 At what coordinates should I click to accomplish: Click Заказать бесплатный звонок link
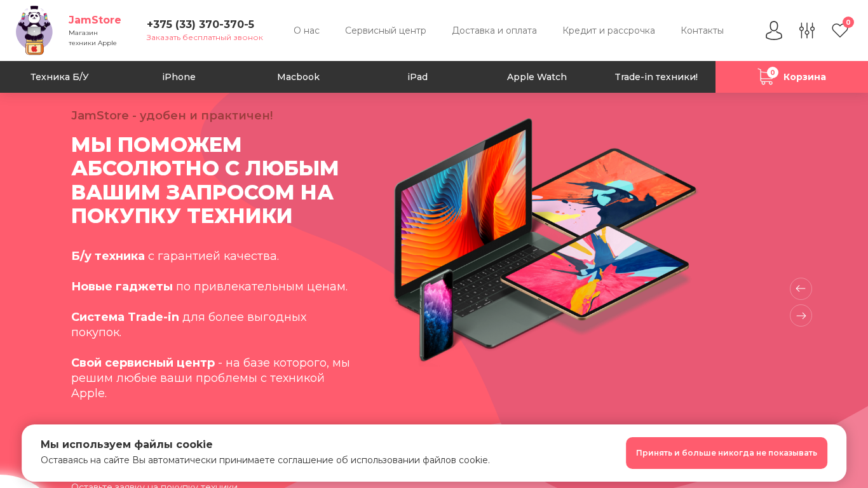pos(205,37)
